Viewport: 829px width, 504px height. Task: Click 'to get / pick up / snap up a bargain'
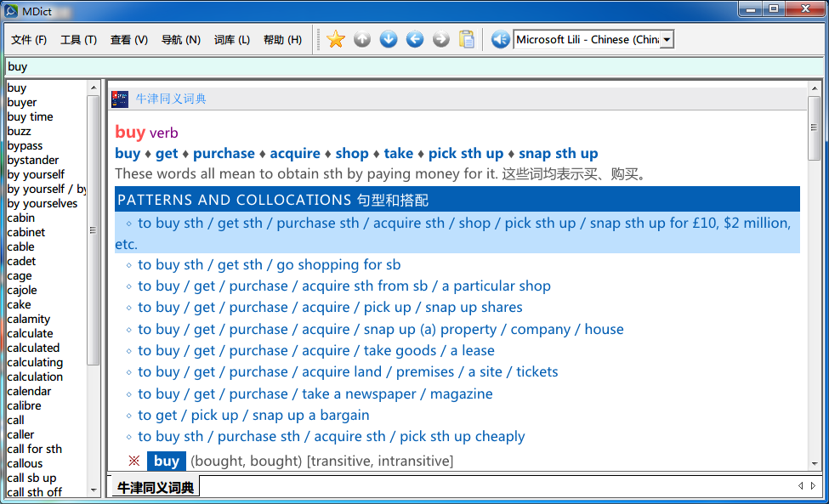(253, 416)
